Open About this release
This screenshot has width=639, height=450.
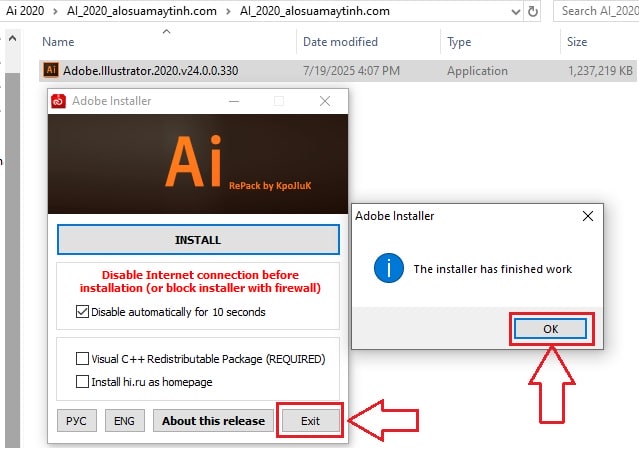point(213,421)
